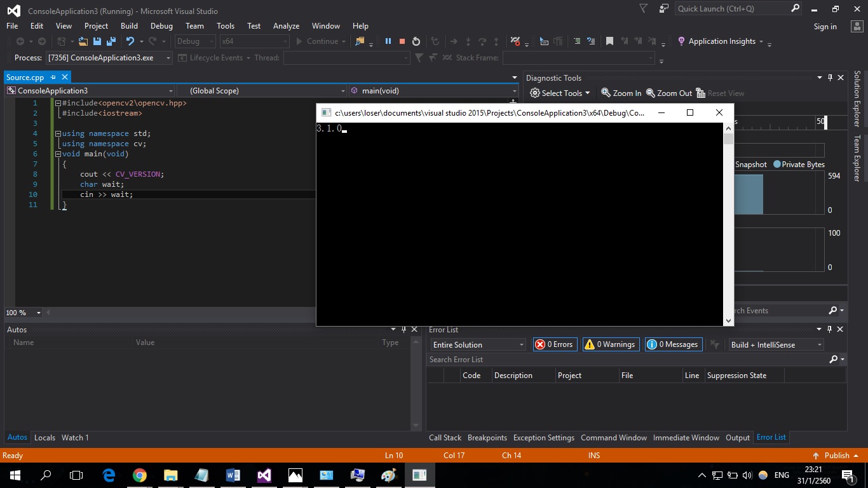
Task: Click the Open File folder icon
Action: click(83, 41)
